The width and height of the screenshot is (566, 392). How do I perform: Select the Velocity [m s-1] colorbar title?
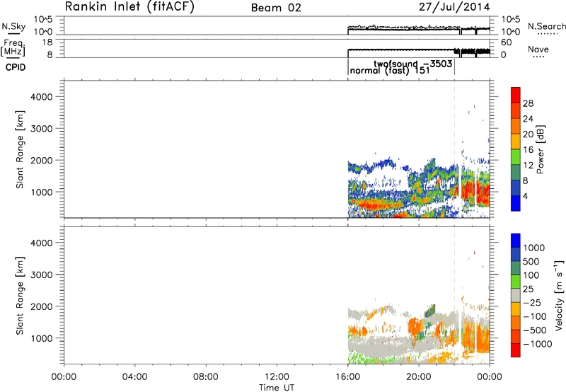click(559, 295)
